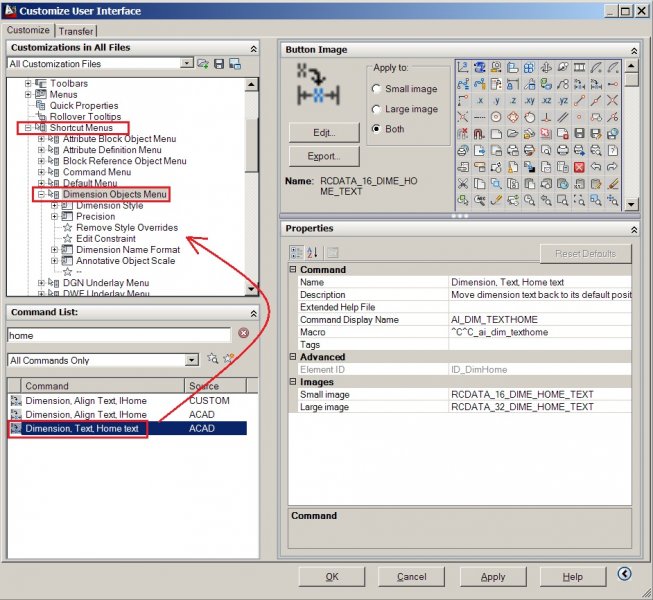
Task: Click the Cancel button
Action: coord(411,577)
